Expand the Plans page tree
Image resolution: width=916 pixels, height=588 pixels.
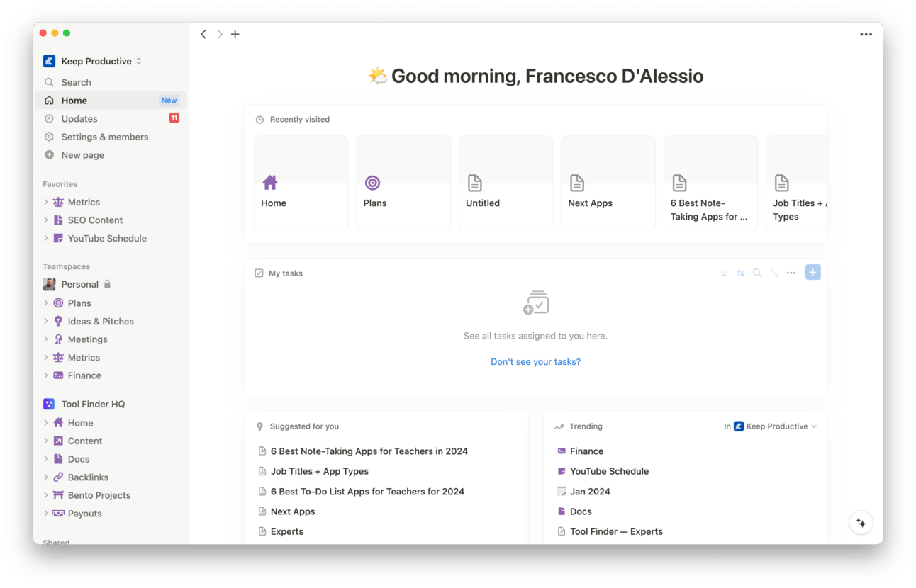point(46,303)
